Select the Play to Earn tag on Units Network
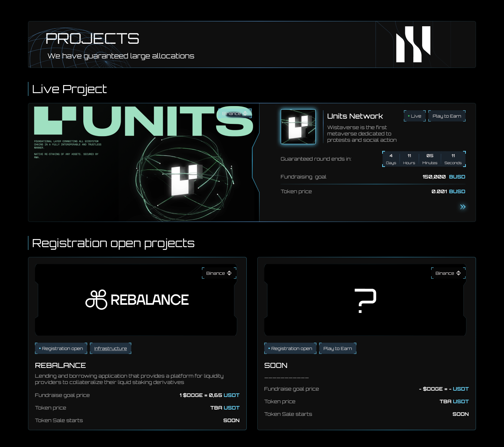 pyautogui.click(x=447, y=116)
